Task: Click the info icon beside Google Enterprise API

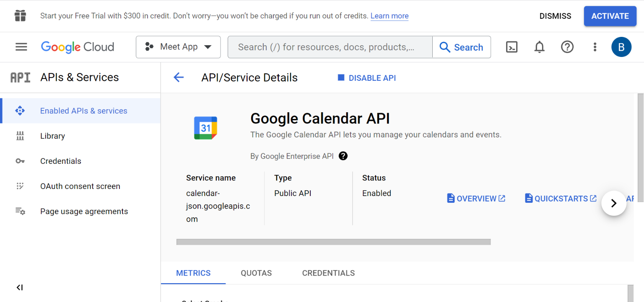Action: click(343, 156)
